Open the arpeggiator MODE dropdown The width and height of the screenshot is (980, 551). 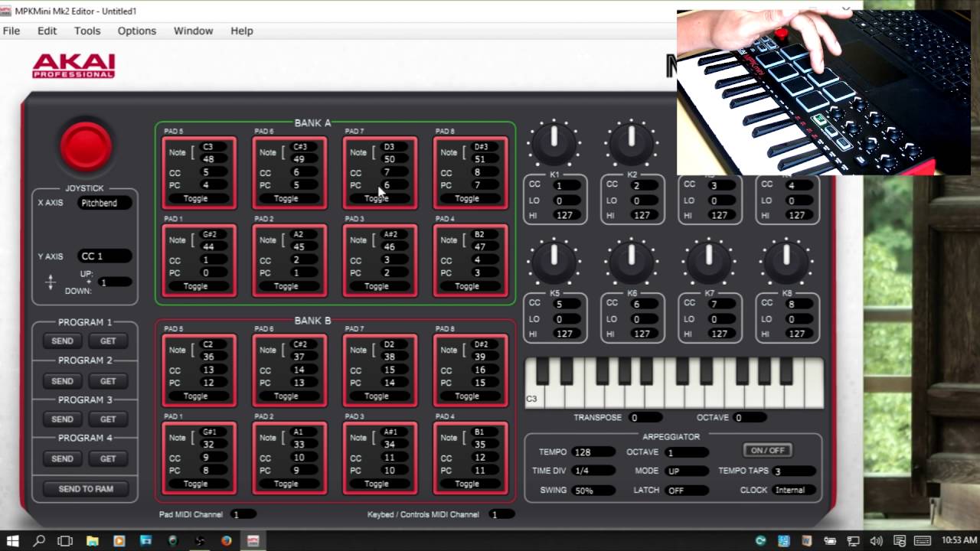[x=686, y=471]
